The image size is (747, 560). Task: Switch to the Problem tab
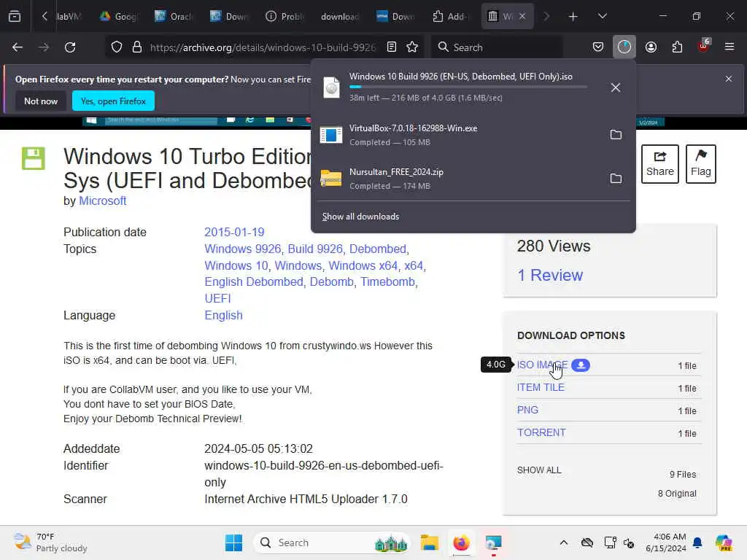[x=285, y=17]
